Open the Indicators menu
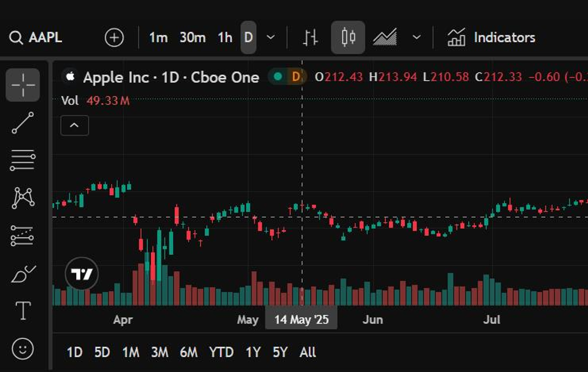Screen dimensions: 588x372 [491, 38]
